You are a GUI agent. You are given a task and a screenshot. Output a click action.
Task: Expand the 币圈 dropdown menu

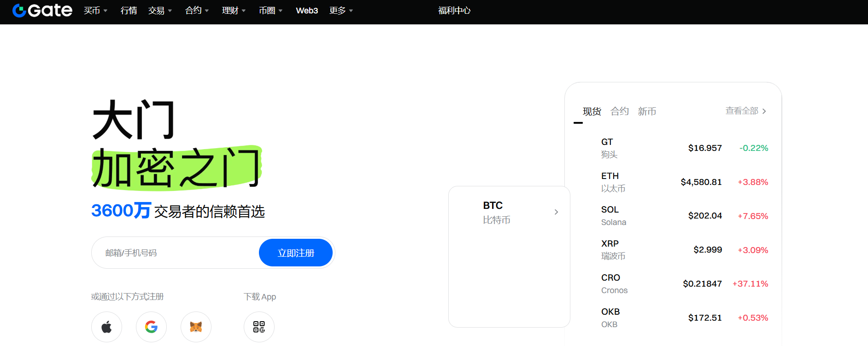click(x=270, y=11)
